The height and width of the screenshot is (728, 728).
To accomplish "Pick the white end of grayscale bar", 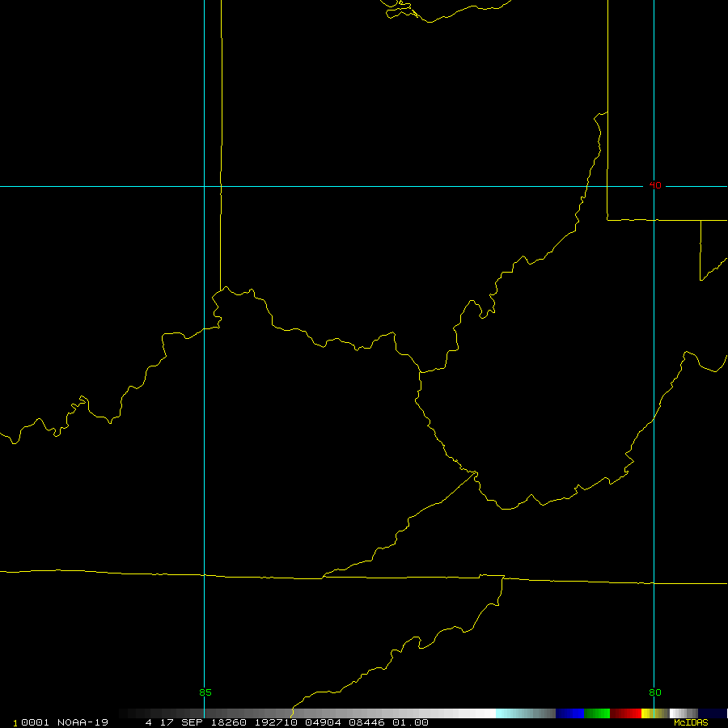I will pos(485,713).
